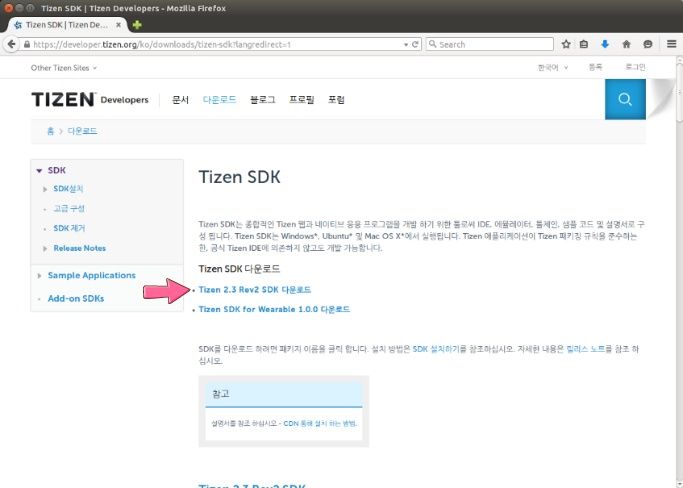Click the 등록 register link

(595, 67)
